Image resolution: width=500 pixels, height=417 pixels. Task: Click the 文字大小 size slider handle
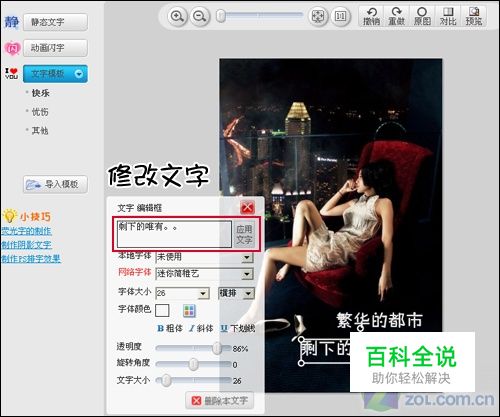pyautogui.click(x=166, y=380)
